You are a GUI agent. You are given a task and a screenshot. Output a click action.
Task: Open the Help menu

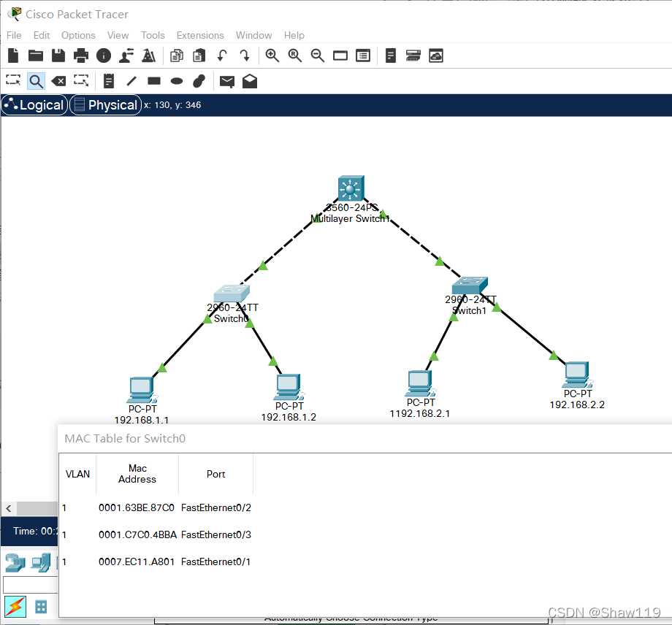pos(294,35)
